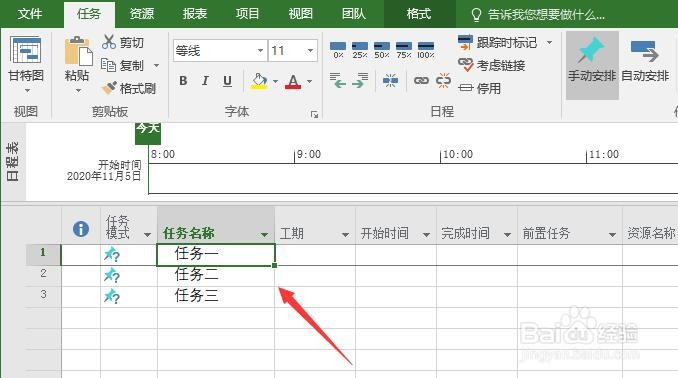Open the Copy (复制) dropdown arrow

(x=157, y=66)
